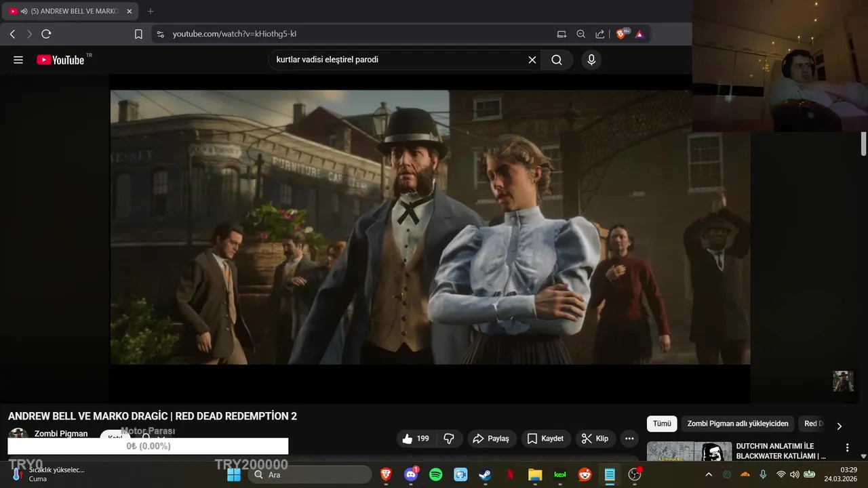Mute the tab via speaker icon
The width and height of the screenshot is (868, 488).
point(24,12)
